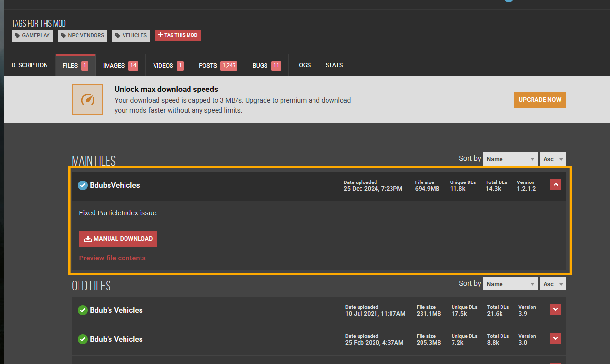Expand Bdub's Vehicles version 3.9 entry

pyautogui.click(x=556, y=309)
